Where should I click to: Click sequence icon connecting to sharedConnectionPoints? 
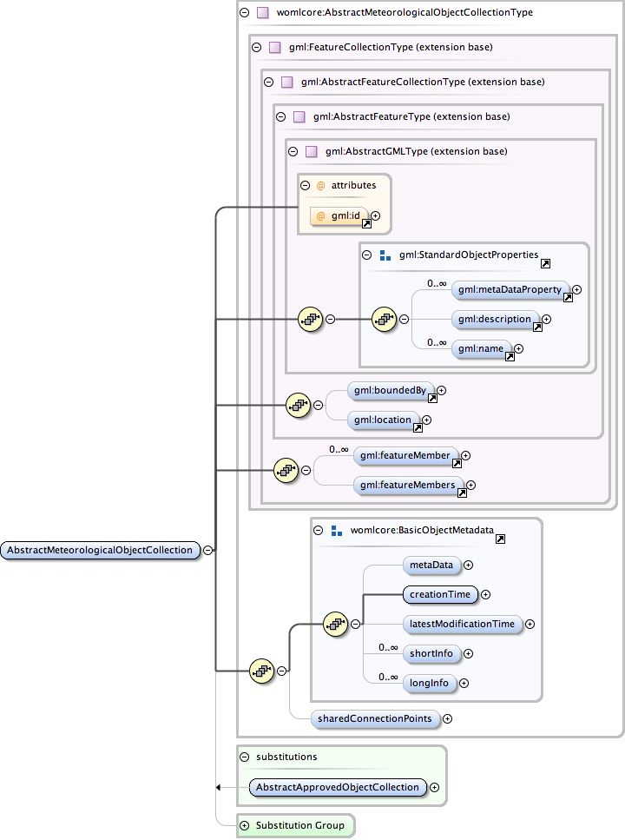[262, 671]
